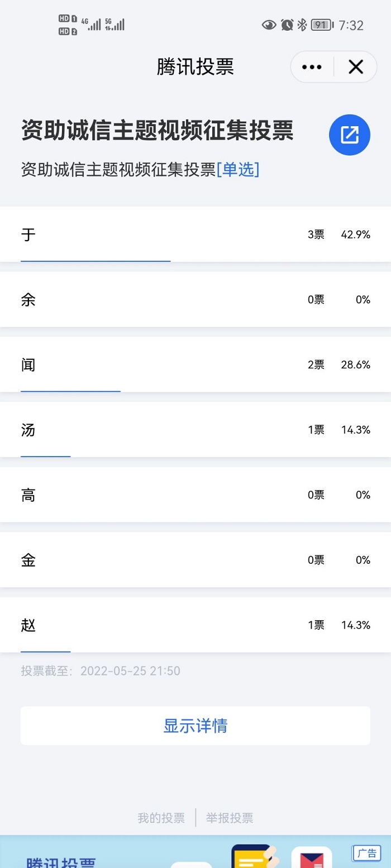Tap the 5G signal strength icon
391x868 pixels.
click(x=115, y=24)
